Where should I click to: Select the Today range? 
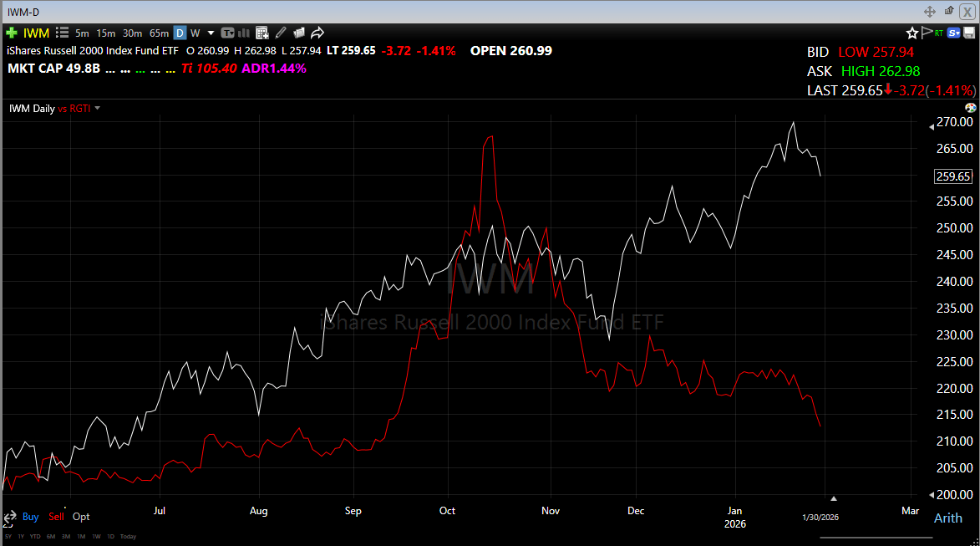(x=128, y=537)
